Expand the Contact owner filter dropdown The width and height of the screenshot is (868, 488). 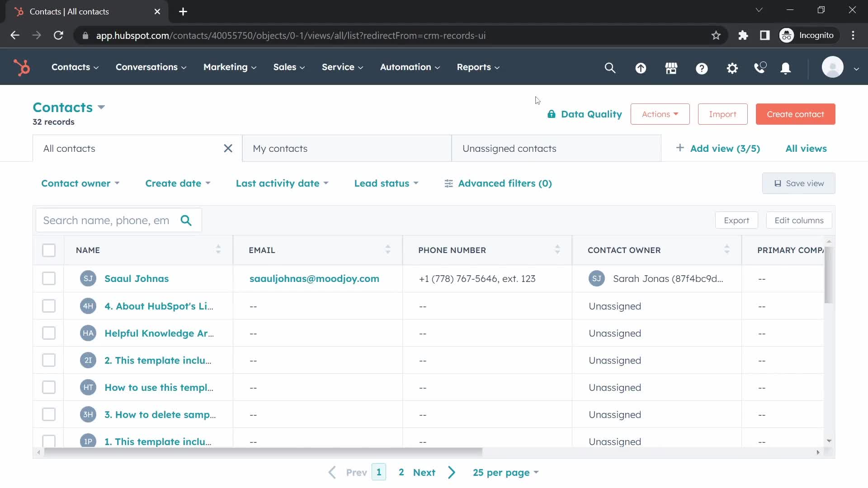pos(79,183)
